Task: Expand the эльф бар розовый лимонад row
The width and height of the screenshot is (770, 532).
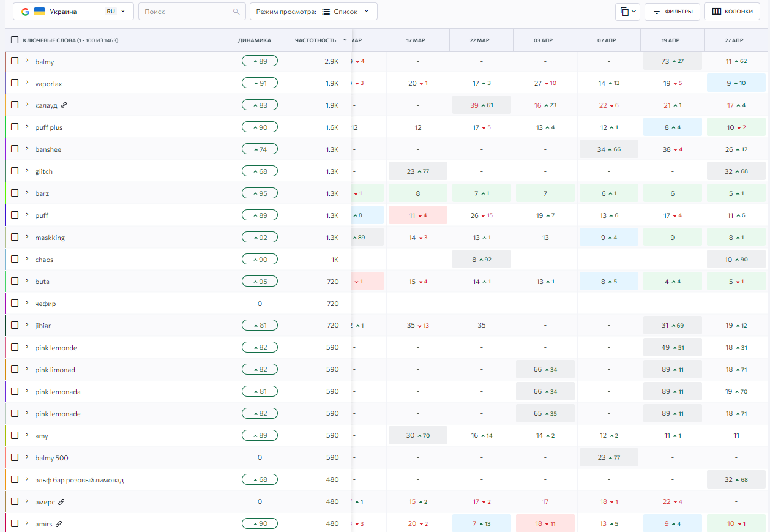Action: point(27,479)
